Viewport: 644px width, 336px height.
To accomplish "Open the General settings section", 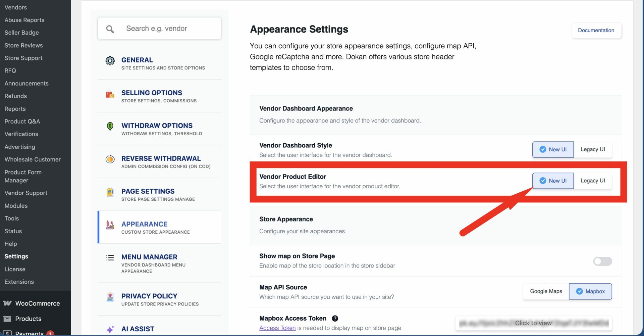I will (x=159, y=63).
